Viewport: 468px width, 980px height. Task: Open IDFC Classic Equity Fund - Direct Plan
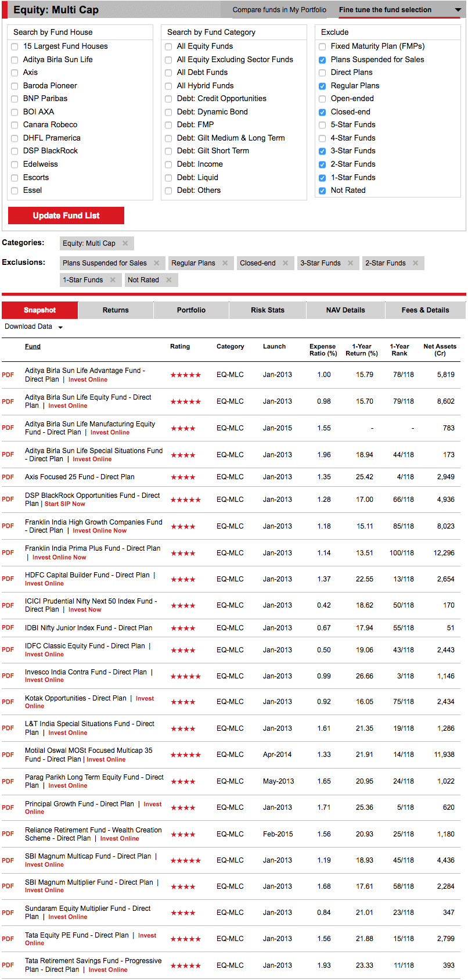pos(85,646)
